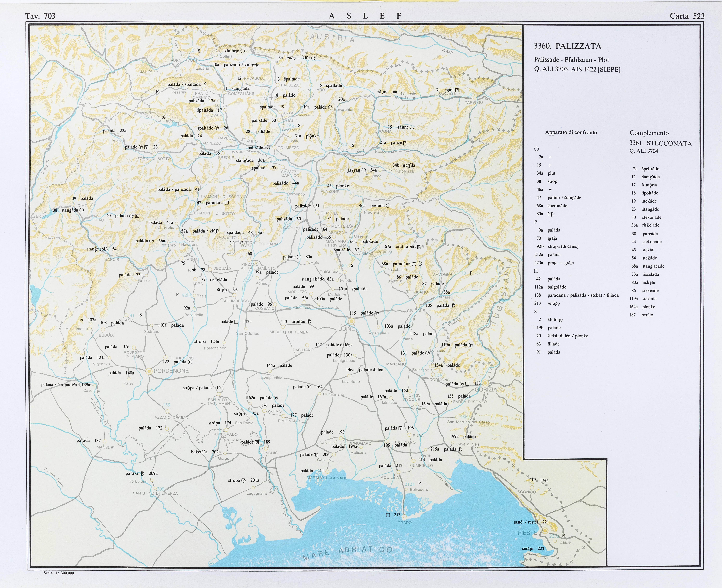Click the circle symbol beside stanğáda at point 38
Screen dimensions: 722x588
(82, 210)
